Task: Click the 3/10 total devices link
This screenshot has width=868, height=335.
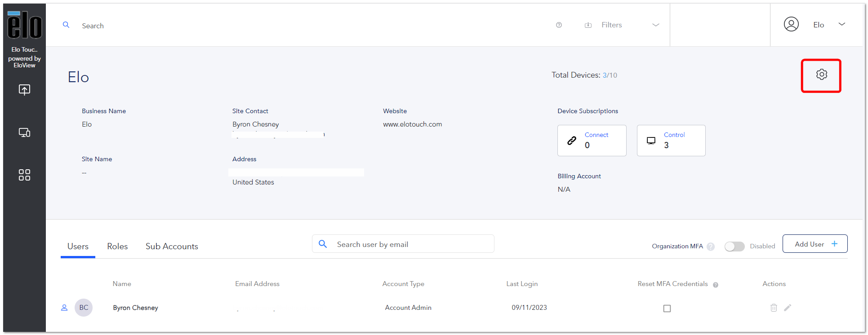Action: [610, 75]
